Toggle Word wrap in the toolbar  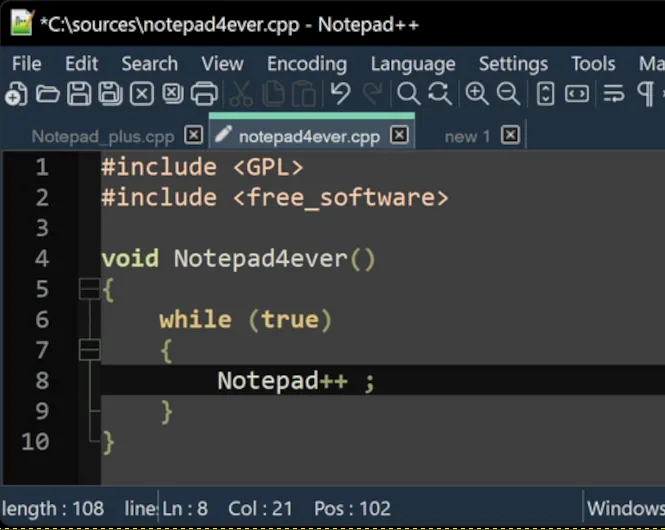click(x=614, y=95)
